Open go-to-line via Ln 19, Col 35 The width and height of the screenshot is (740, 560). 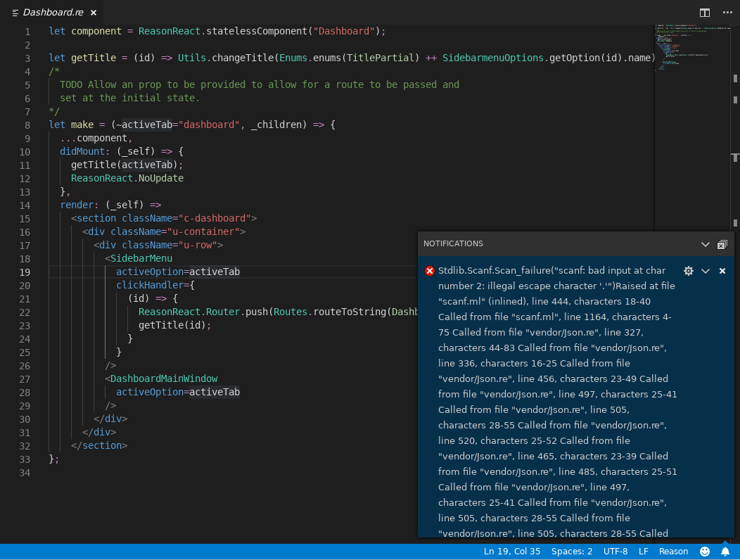point(512,552)
